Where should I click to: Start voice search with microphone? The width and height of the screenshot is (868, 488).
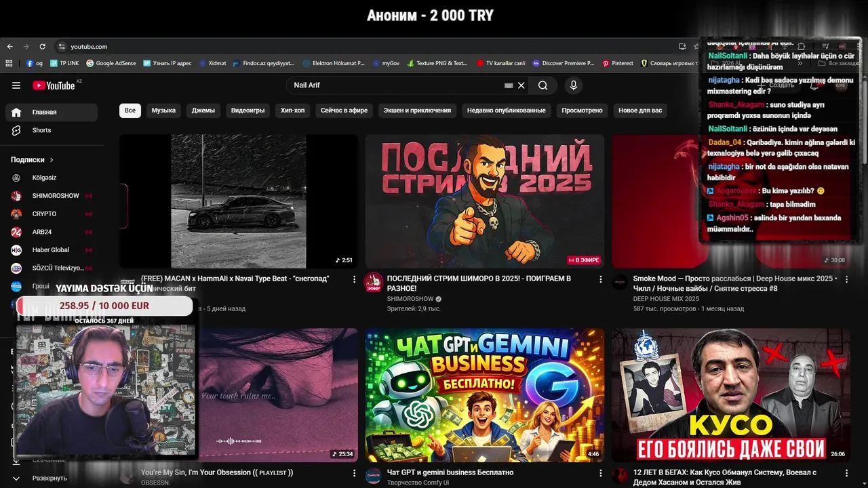(574, 85)
